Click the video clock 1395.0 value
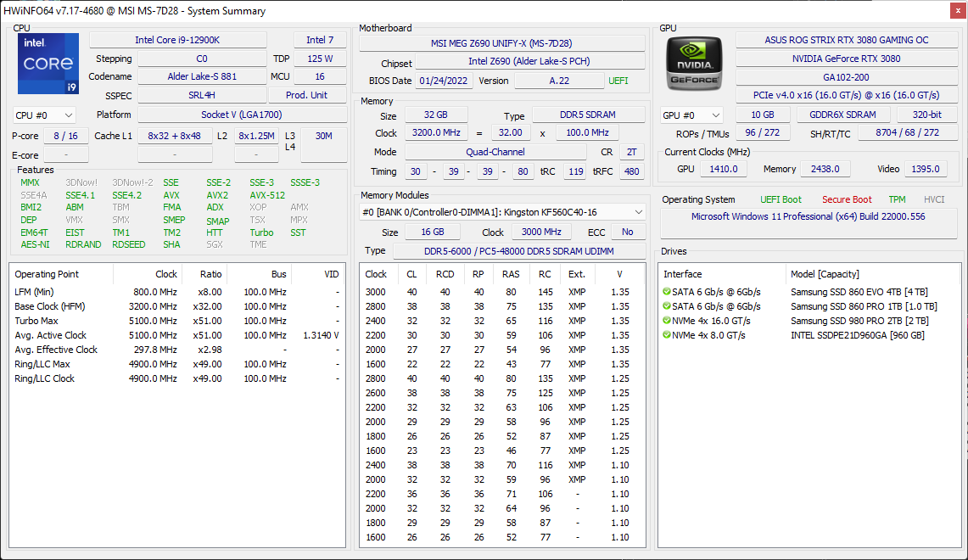 tap(926, 169)
